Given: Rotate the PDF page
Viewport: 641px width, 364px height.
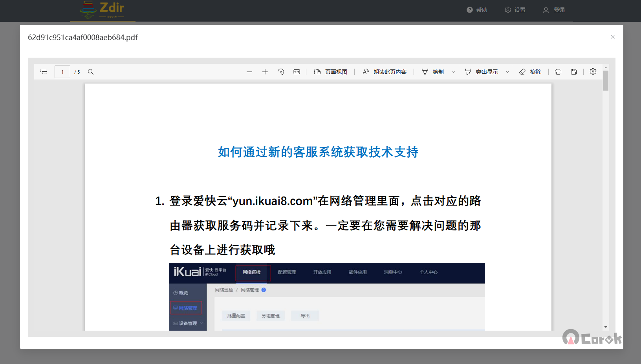Looking at the screenshot, I should click(281, 72).
